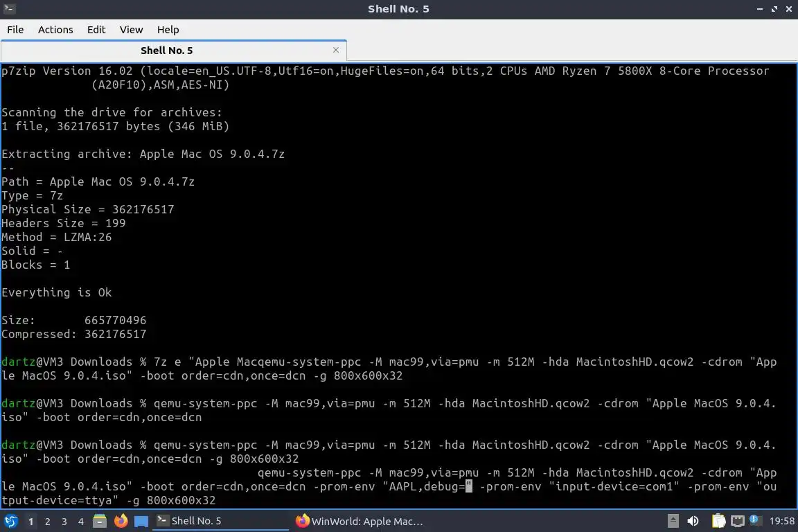
Task: Switch to the WinWorld: Apple Mac Firefox window
Action: (360, 521)
